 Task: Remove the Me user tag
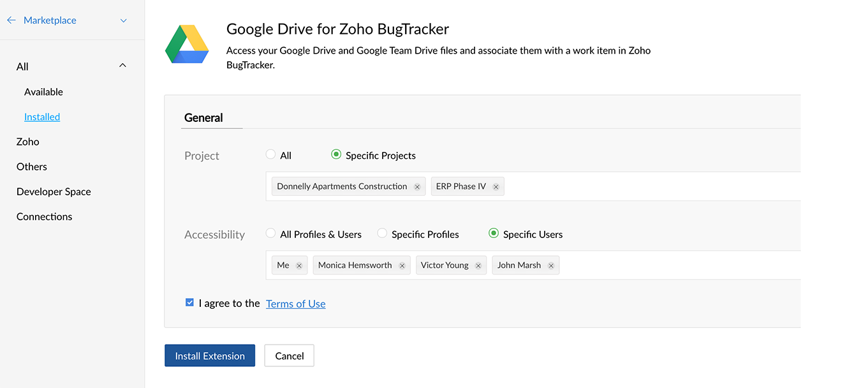[x=299, y=266]
